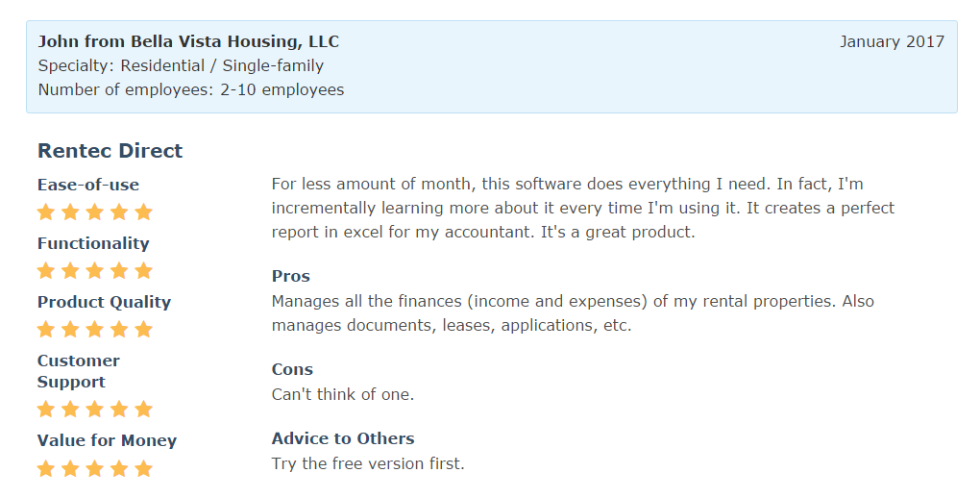Click the first Value for Money star

(x=46, y=468)
